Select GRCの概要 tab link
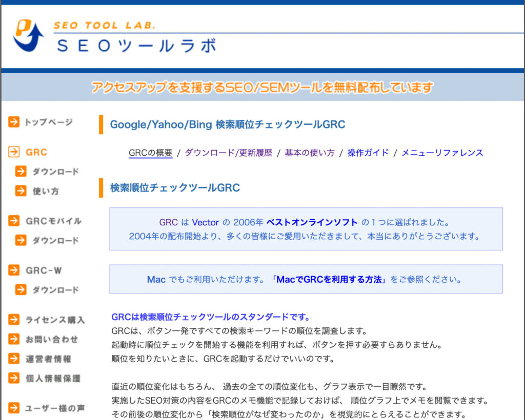 point(151,153)
